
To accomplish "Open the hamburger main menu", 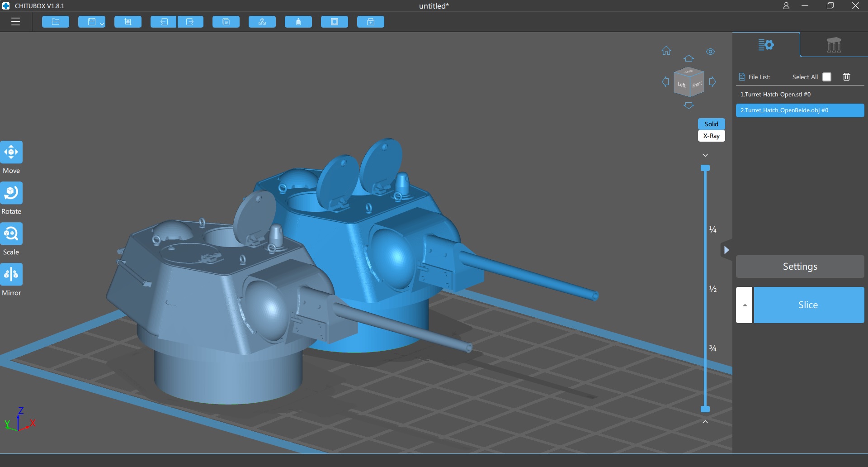I will pos(16,22).
